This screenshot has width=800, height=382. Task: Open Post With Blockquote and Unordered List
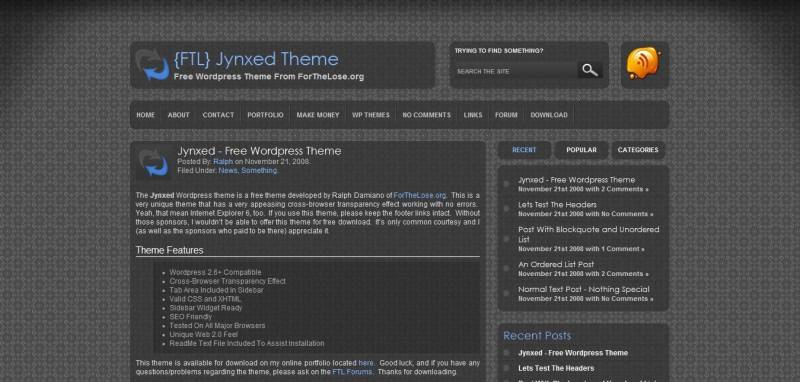click(589, 234)
